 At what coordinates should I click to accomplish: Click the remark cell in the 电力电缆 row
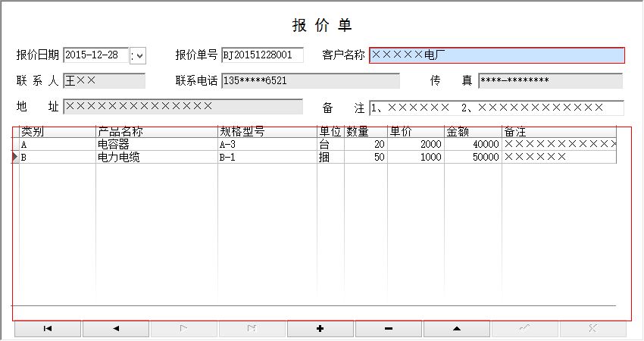[x=559, y=157]
